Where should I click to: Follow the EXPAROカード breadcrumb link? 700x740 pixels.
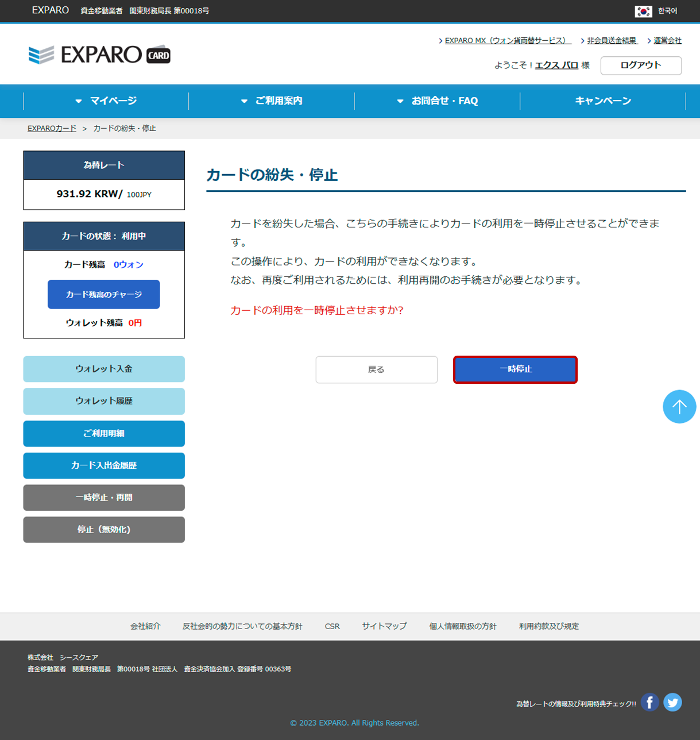point(52,129)
